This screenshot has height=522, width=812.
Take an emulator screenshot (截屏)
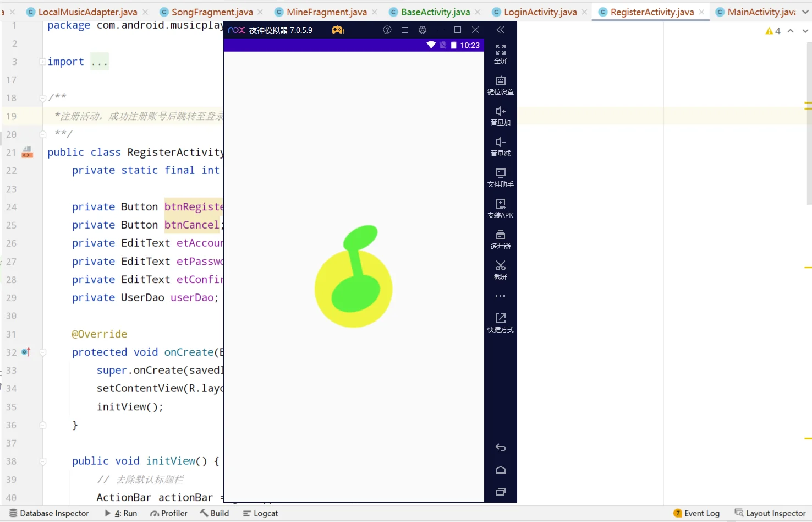pyautogui.click(x=501, y=270)
